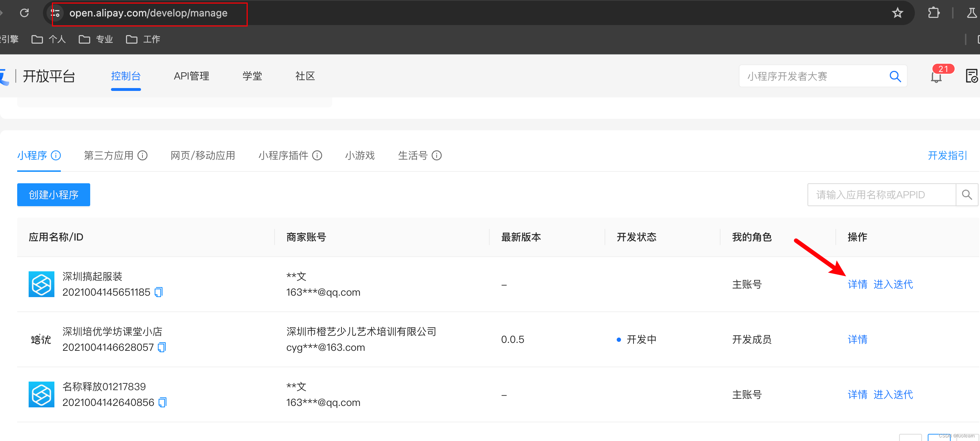Copy the app ID 2021004146628057
The width and height of the screenshot is (980, 441).
point(162,348)
